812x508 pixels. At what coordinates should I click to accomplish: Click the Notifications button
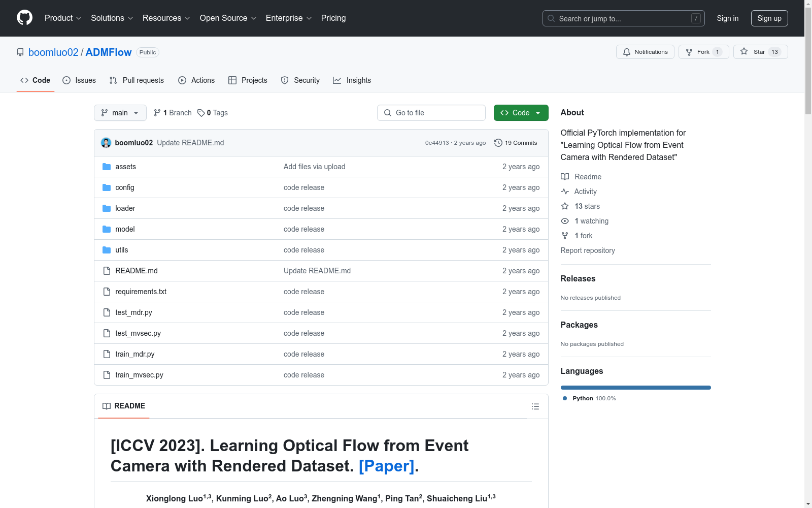point(645,52)
